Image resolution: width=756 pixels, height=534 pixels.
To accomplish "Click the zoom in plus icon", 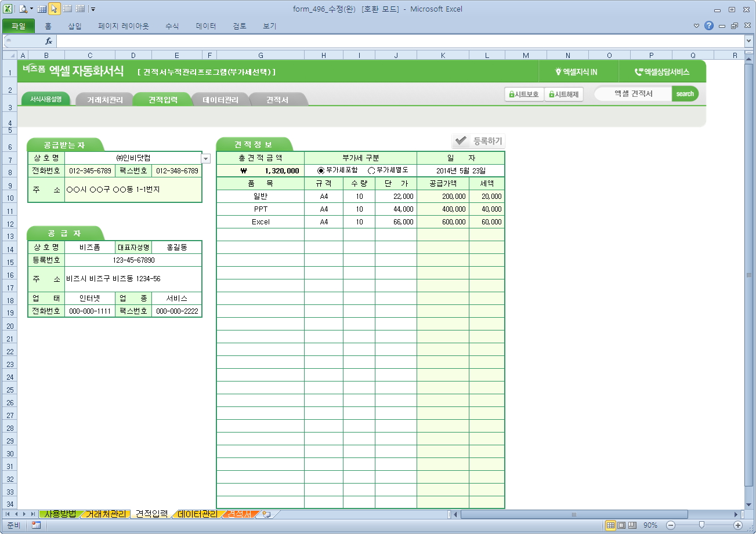I will click(738, 525).
